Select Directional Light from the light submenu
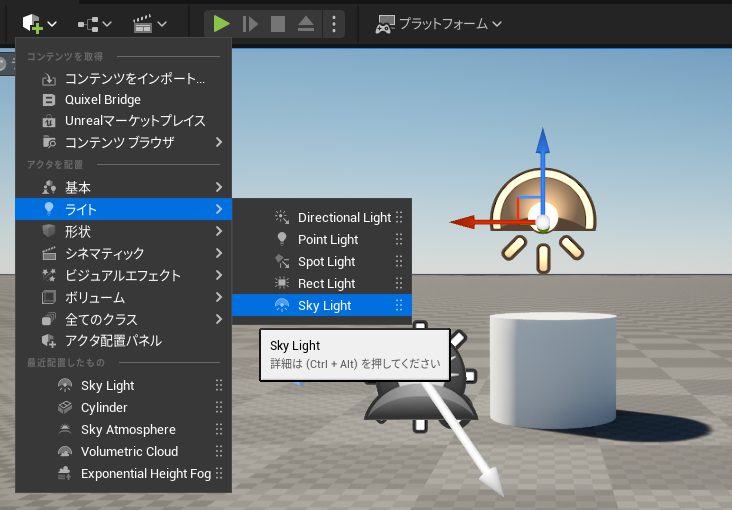This screenshot has width=732, height=510. pos(344,217)
